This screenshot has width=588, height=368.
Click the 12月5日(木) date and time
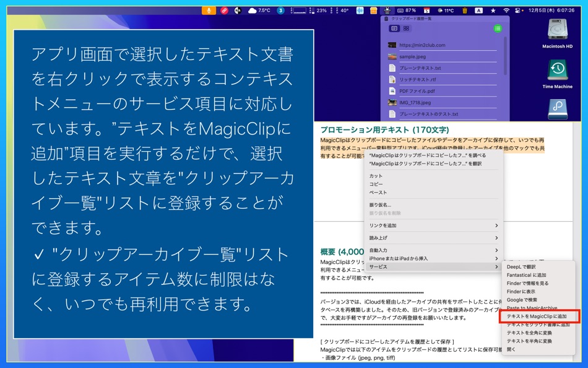coord(551,11)
